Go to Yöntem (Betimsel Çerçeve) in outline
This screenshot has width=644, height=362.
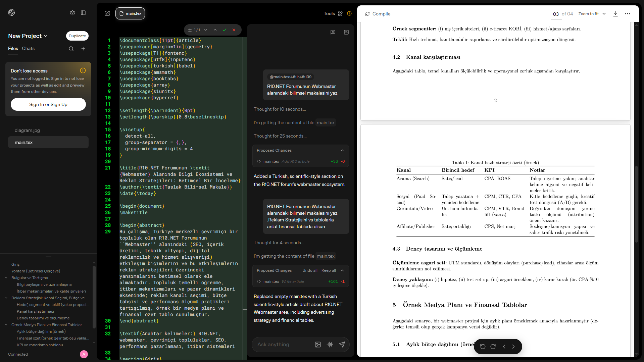tap(36, 271)
